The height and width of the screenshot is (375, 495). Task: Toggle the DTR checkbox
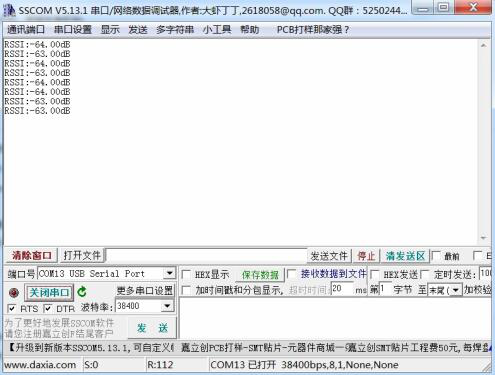point(48,308)
